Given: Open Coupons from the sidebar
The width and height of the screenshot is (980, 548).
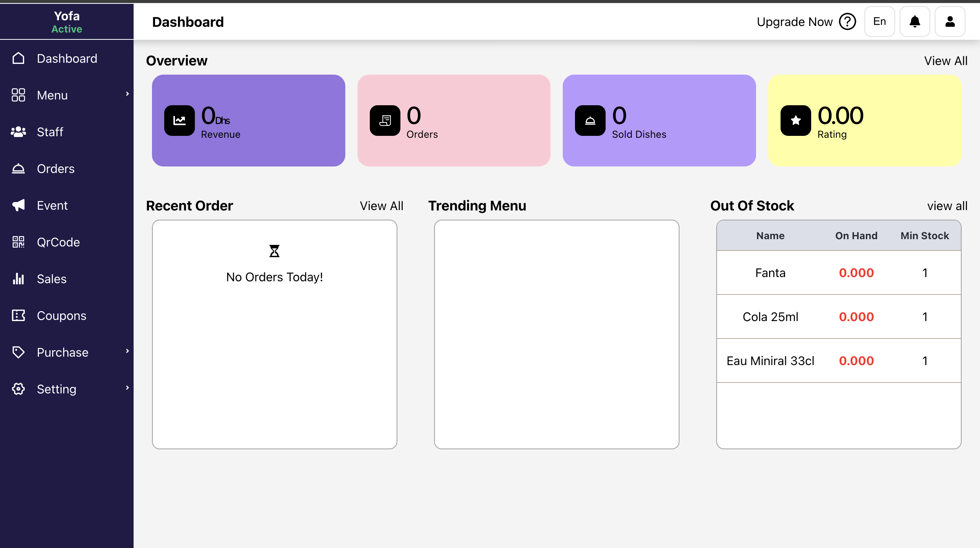Looking at the screenshot, I should point(61,316).
